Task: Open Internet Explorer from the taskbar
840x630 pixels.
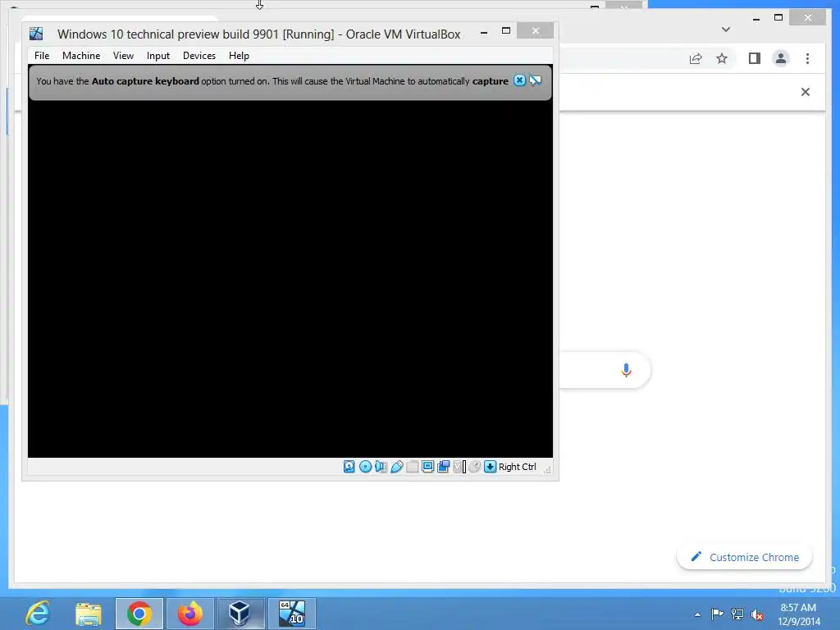Action: [38, 614]
